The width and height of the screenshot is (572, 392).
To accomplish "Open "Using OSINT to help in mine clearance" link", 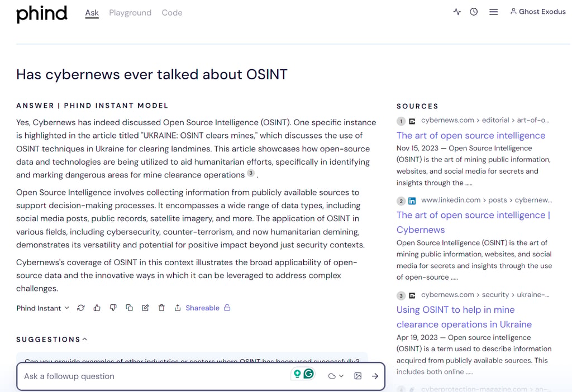I will pyautogui.click(x=464, y=317).
